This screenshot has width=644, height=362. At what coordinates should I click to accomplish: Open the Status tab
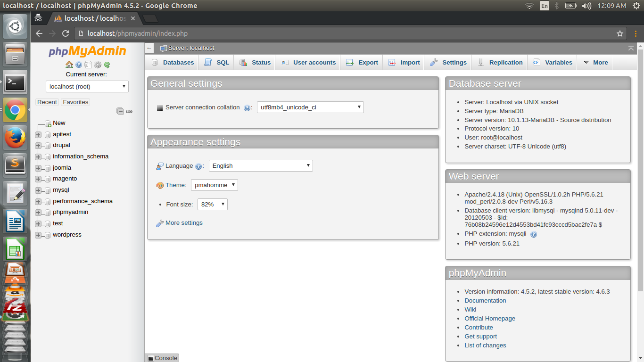click(x=255, y=62)
